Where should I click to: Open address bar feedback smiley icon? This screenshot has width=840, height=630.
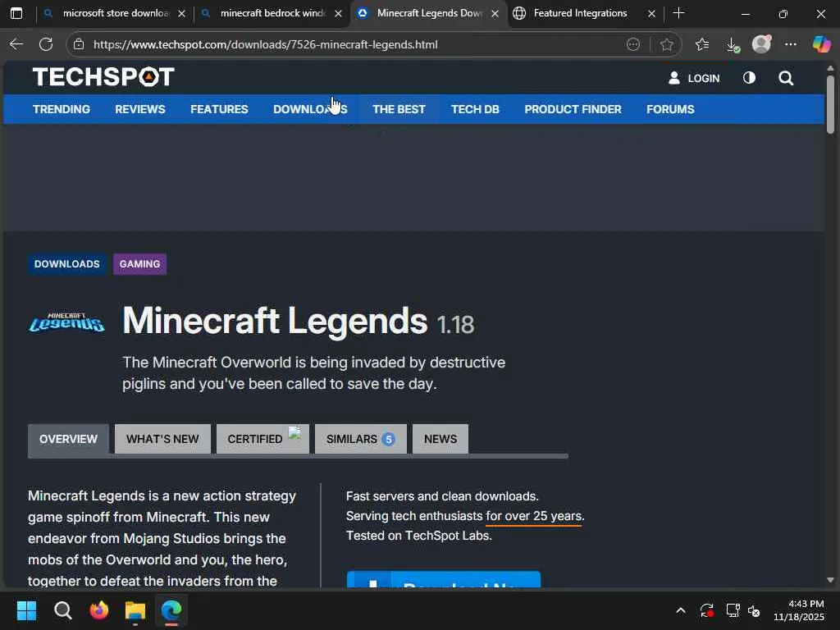pyautogui.click(x=633, y=44)
